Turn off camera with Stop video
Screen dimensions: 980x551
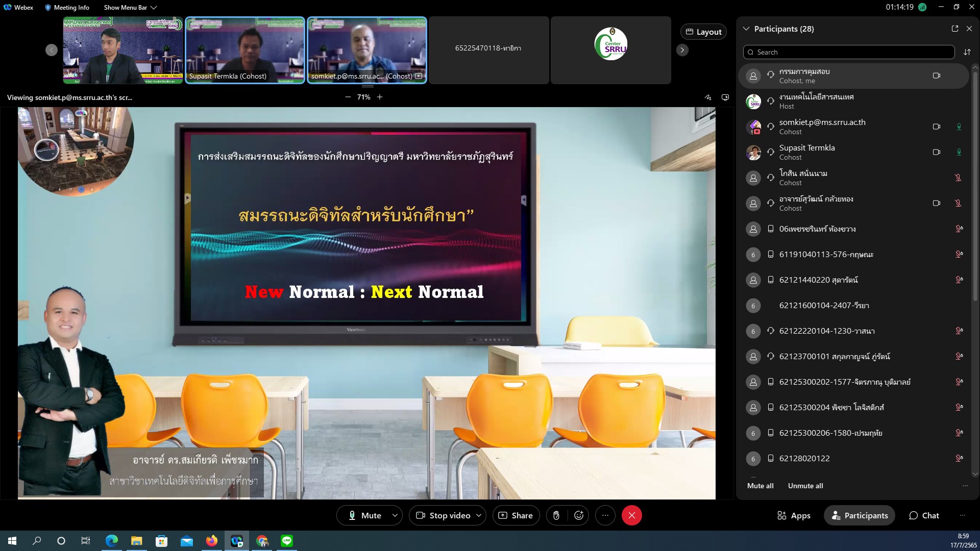(443, 515)
